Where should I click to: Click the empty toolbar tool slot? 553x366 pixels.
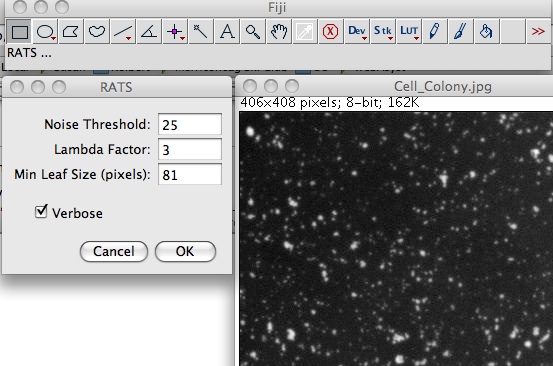[x=513, y=32]
